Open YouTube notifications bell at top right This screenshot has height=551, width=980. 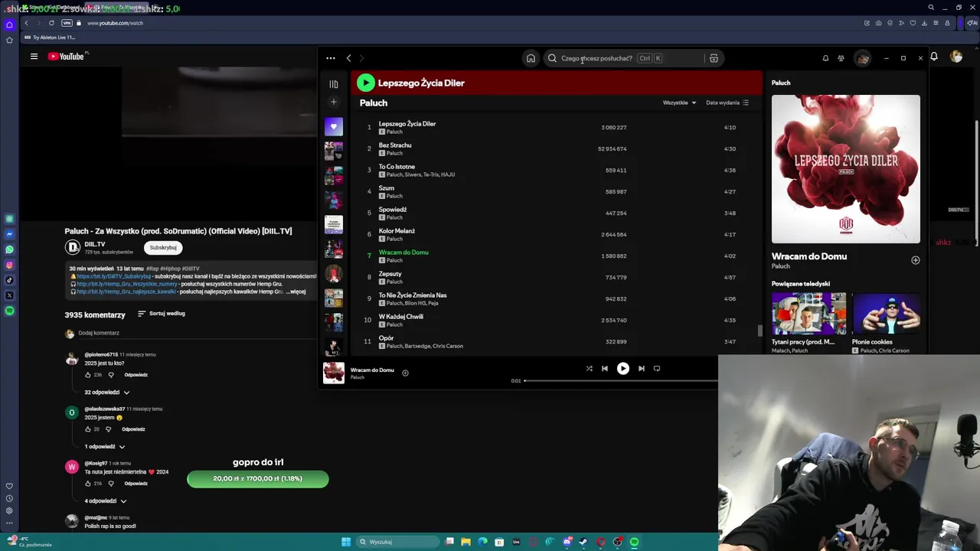[934, 57]
